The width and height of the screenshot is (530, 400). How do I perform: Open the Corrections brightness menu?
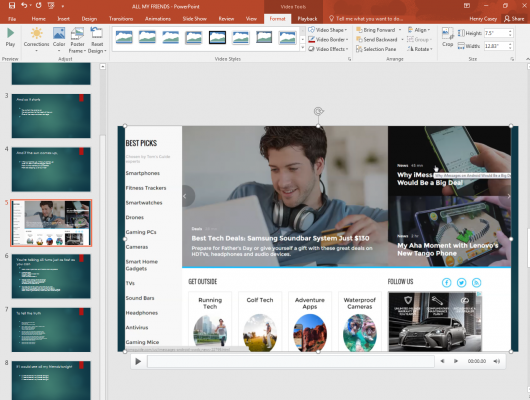[36, 40]
